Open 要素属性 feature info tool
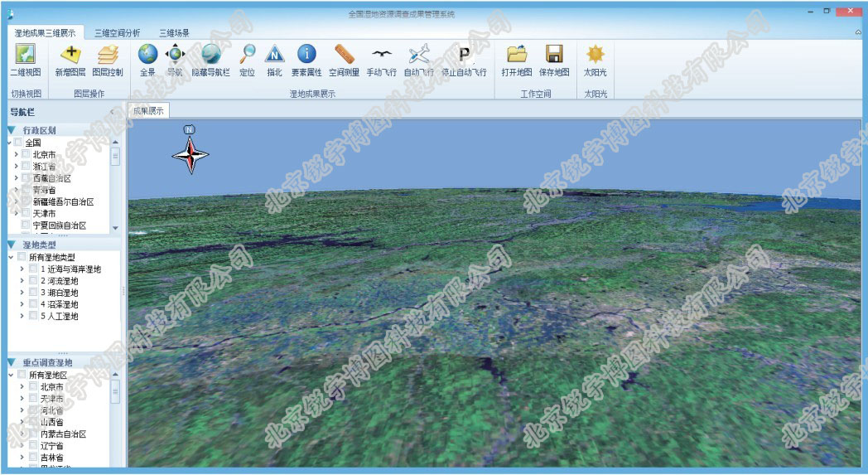Viewport: 868px width, 475px height. (x=306, y=55)
